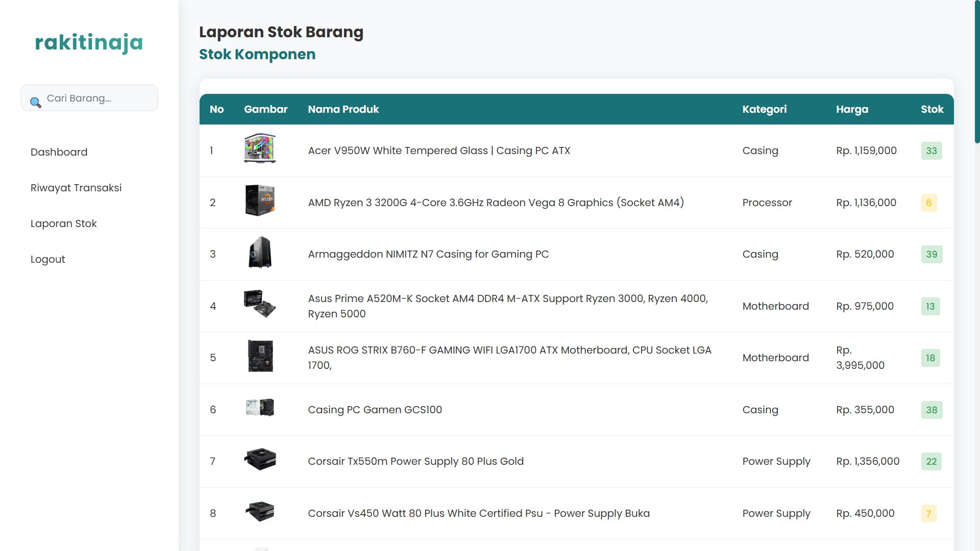Image resolution: width=980 pixels, height=551 pixels.
Task: Click price Rp. 520,000
Action: pos(865,254)
